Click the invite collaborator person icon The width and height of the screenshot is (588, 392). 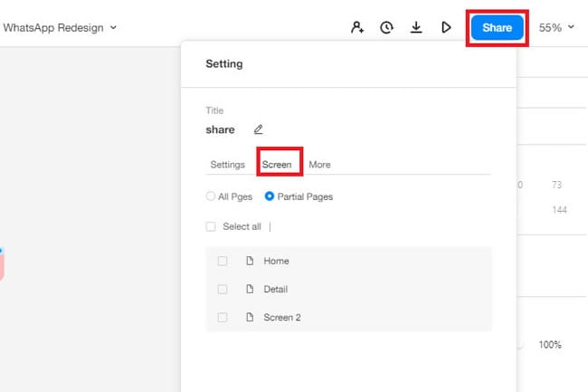pyautogui.click(x=357, y=27)
